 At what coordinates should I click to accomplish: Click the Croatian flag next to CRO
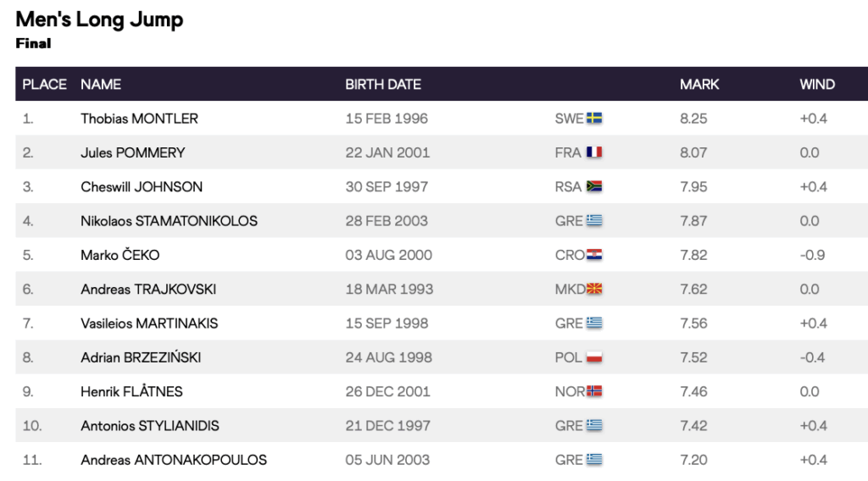pos(593,255)
